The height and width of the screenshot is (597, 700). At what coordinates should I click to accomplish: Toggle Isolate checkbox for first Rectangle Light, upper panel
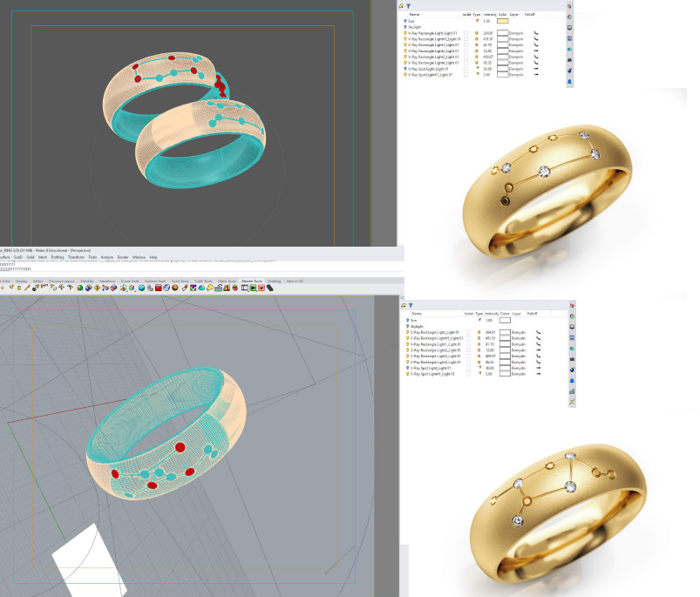tap(466, 33)
